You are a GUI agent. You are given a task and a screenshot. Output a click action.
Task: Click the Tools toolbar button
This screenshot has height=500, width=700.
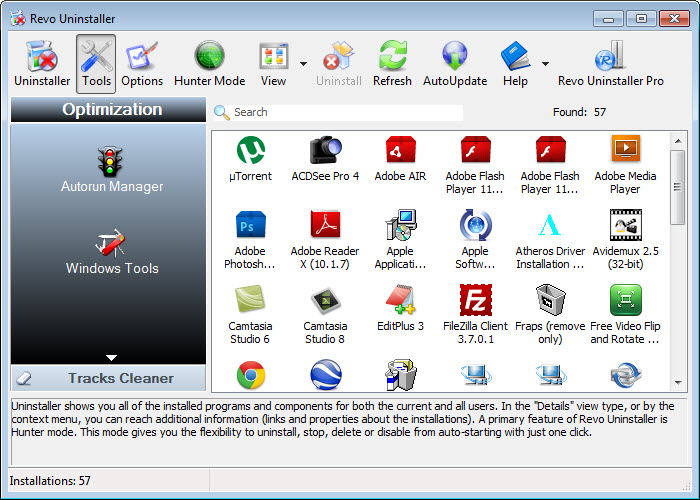[x=96, y=64]
